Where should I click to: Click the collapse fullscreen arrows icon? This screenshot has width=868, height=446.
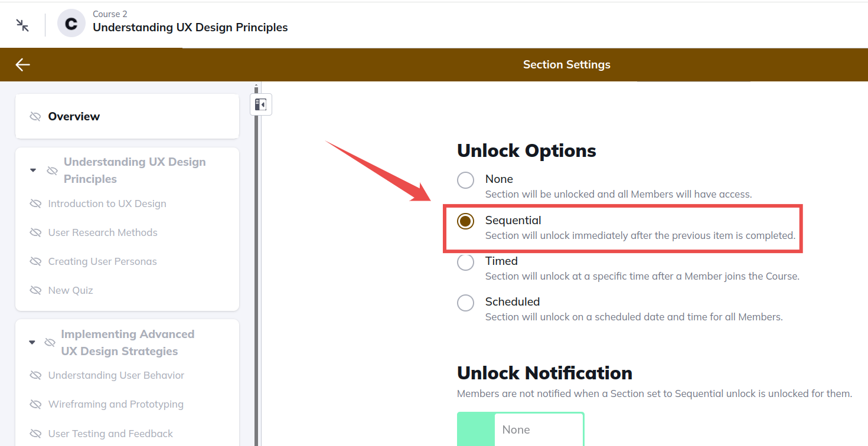pos(22,25)
